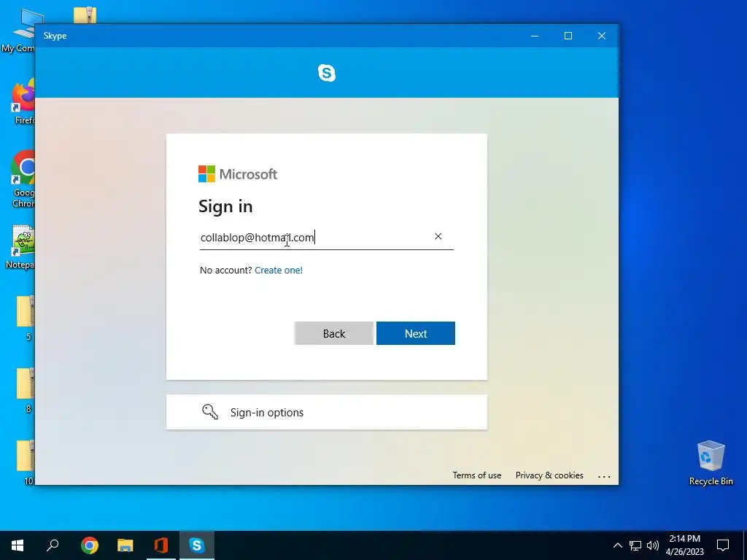Viewport: 747px width, 560px height.
Task: Launch Google Chrome from the taskbar
Action: coord(89,545)
